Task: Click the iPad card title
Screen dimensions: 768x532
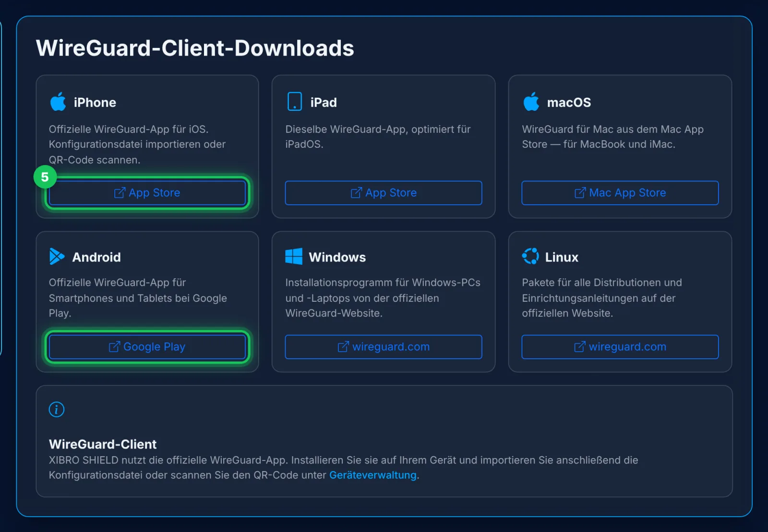Action: [324, 102]
